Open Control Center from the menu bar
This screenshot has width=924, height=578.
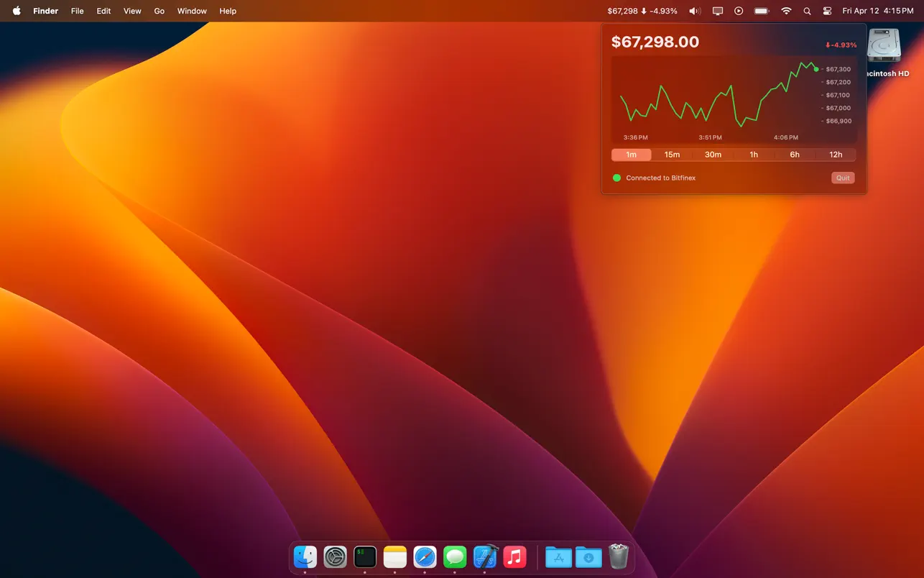pyautogui.click(x=826, y=11)
